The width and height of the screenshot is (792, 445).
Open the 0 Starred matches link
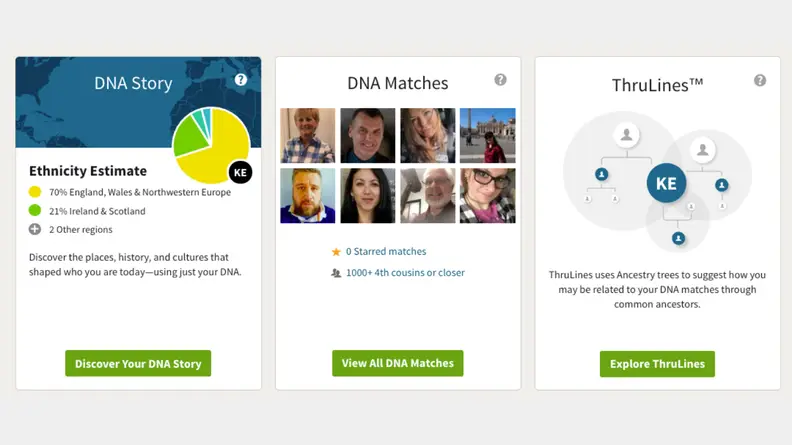[x=386, y=252]
